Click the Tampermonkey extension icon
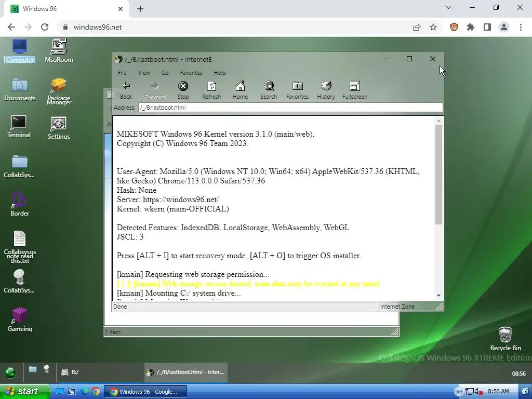Viewport: 532px width, 399px height. tap(454, 27)
